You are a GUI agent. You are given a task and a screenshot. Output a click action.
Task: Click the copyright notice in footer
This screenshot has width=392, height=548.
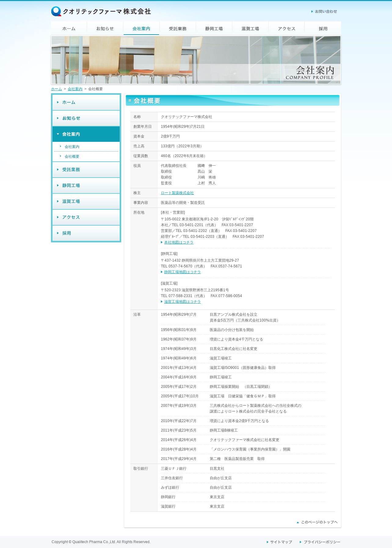(x=101, y=542)
